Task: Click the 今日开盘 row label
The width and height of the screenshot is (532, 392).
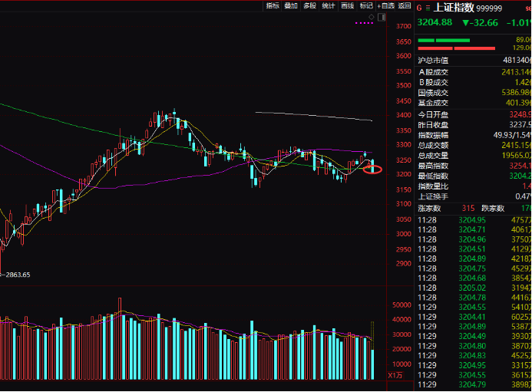Action: [433, 114]
